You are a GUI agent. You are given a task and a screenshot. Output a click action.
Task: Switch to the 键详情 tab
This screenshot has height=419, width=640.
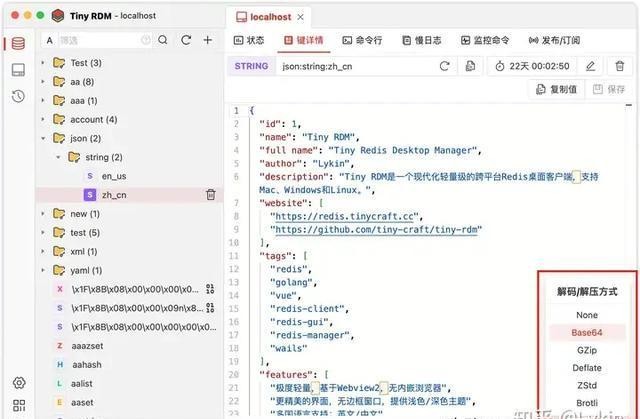[304, 40]
